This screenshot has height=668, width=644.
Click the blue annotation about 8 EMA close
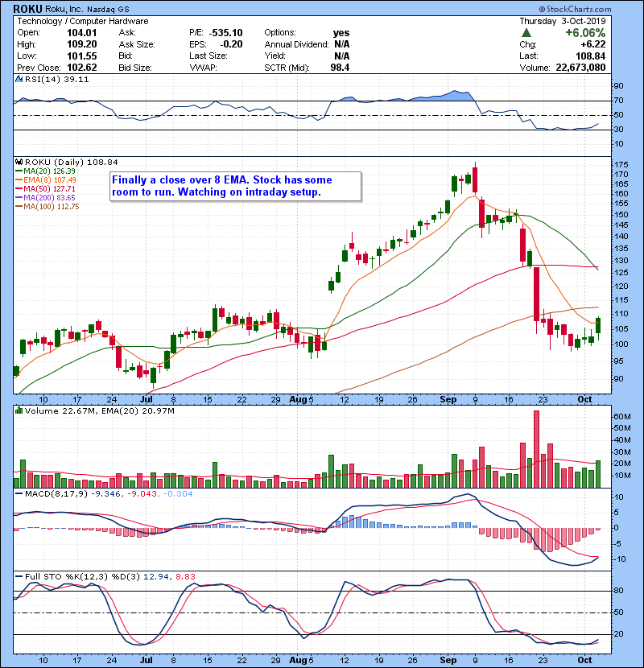point(233,186)
